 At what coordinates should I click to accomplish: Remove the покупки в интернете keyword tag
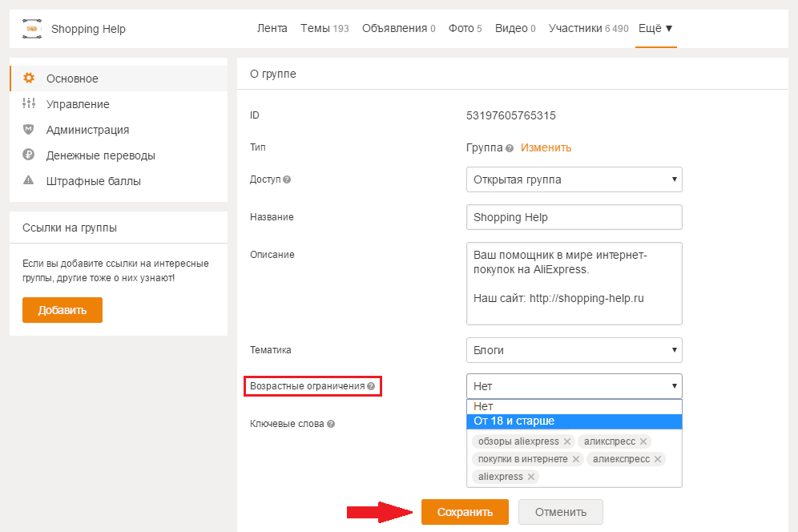(575, 459)
